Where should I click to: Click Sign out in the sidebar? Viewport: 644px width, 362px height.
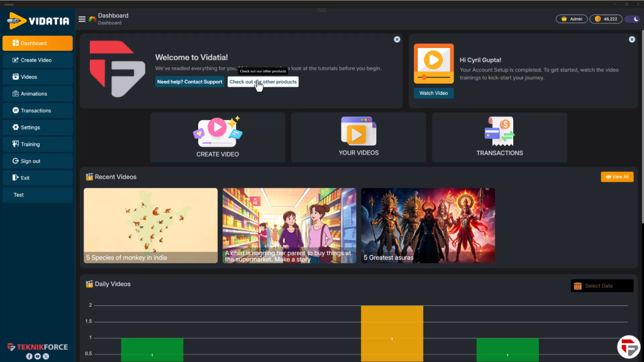click(37, 161)
